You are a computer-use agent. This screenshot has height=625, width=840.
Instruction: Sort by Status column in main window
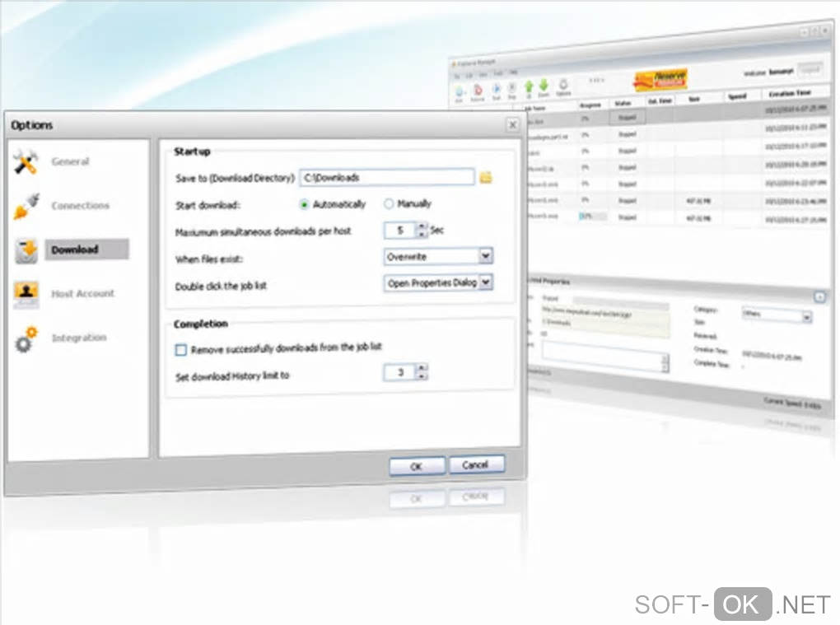[623, 103]
